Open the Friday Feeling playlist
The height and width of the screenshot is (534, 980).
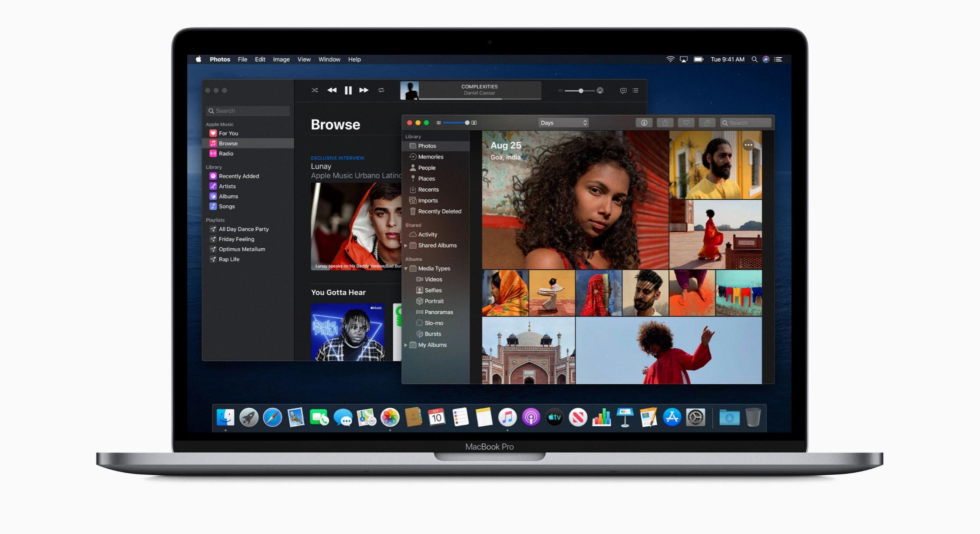coord(248,239)
